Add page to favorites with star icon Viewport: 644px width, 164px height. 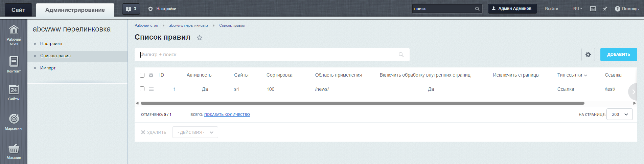pos(200,38)
